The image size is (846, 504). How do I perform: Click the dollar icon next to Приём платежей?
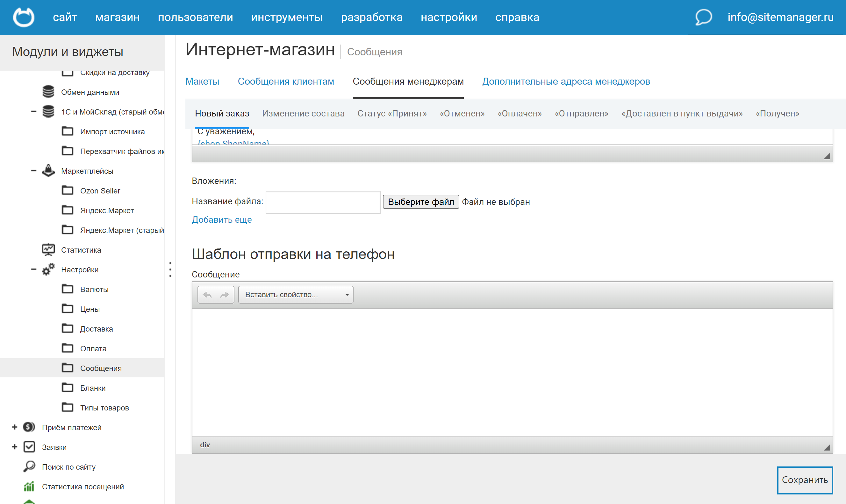tap(29, 427)
